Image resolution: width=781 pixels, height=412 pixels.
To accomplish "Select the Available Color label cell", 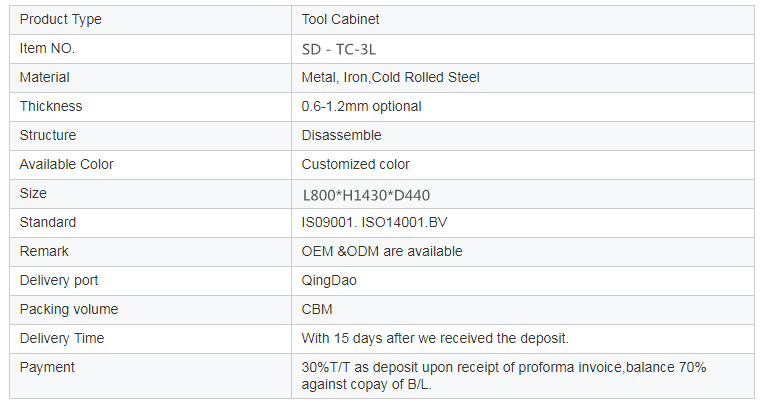I will pos(150,165).
